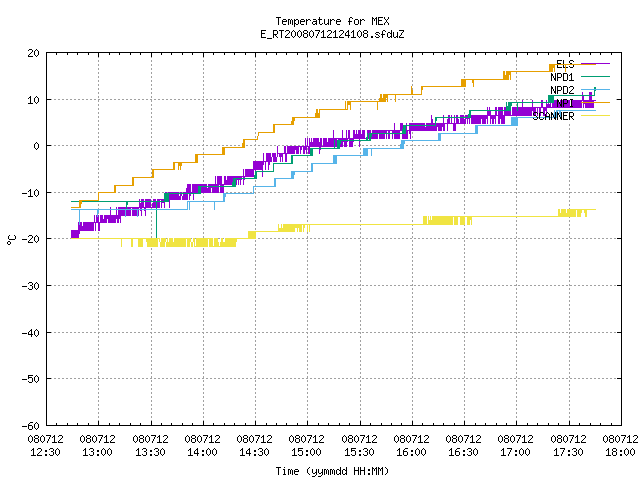Pick the blue NPD2 legend line sample
The height and width of the screenshot is (480, 640).
click(x=596, y=89)
